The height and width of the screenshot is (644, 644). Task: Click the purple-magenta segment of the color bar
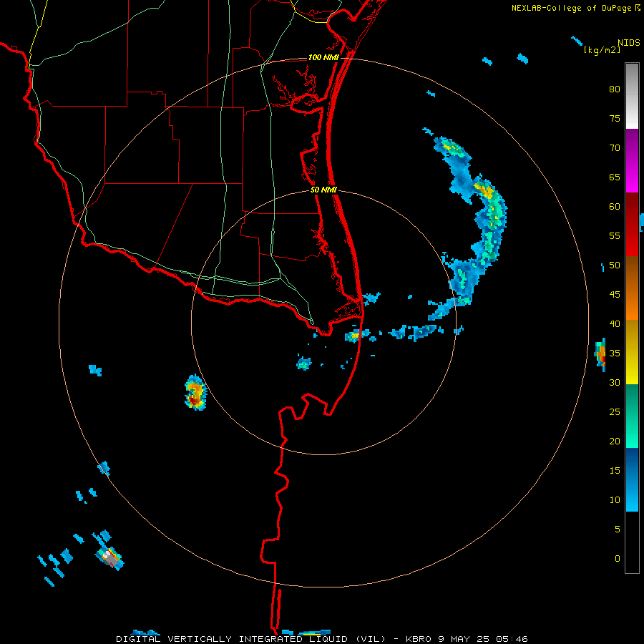632,160
